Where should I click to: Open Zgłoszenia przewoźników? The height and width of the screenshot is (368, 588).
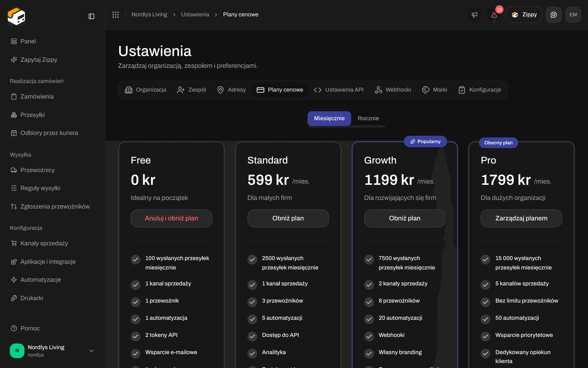(52, 206)
